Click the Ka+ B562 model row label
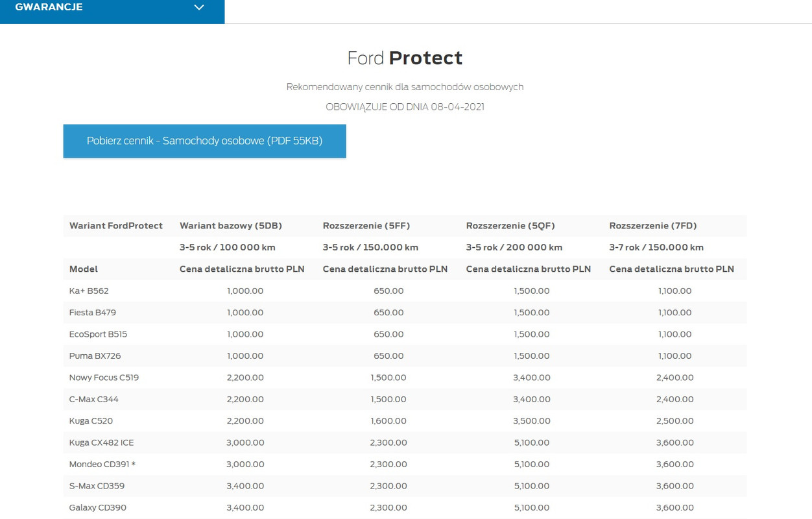The image size is (812, 519). pos(89,291)
